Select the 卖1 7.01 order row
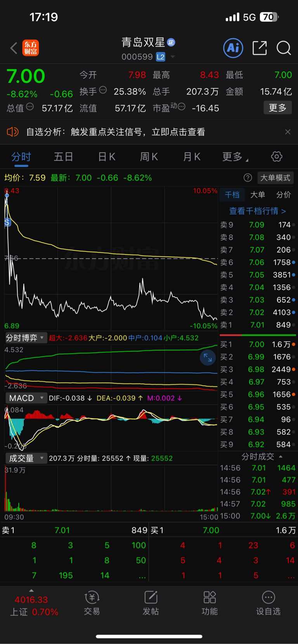The height and width of the screenshot is (644, 298). pyautogui.click(x=258, y=325)
